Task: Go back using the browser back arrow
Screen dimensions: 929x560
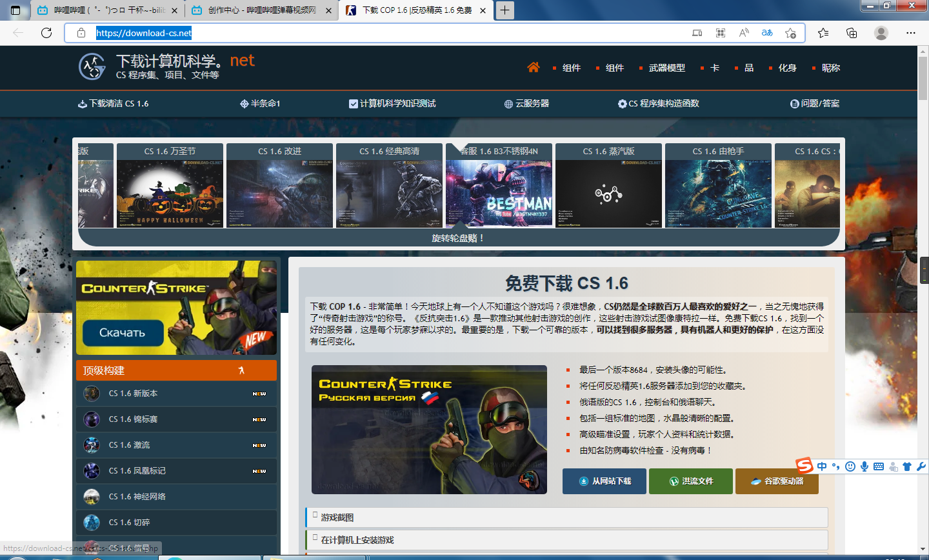Action: point(18,33)
